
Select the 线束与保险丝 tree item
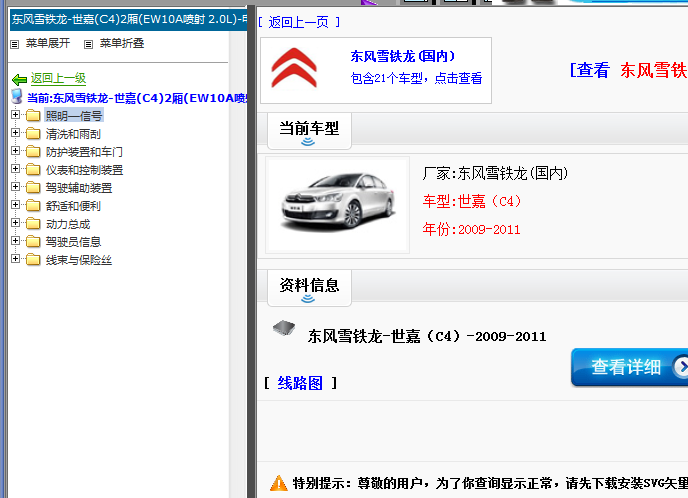click(x=79, y=260)
